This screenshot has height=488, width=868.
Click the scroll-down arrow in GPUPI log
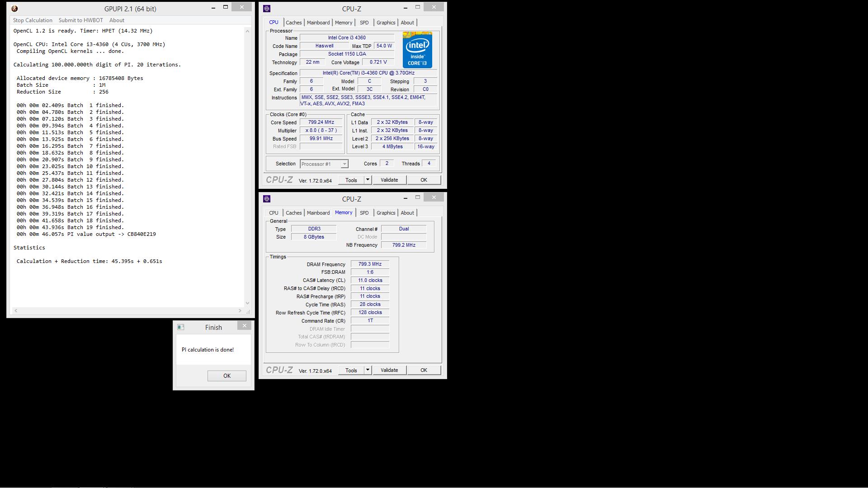click(247, 303)
